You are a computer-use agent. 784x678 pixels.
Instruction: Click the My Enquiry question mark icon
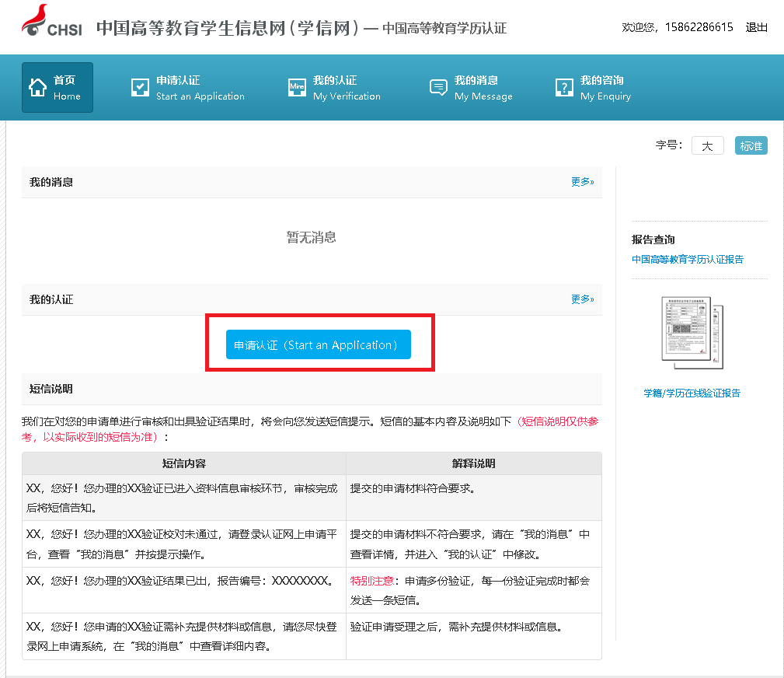coord(564,87)
